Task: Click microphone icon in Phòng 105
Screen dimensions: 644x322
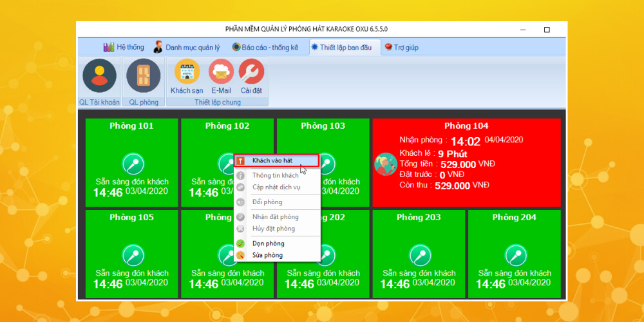Action: (133, 255)
